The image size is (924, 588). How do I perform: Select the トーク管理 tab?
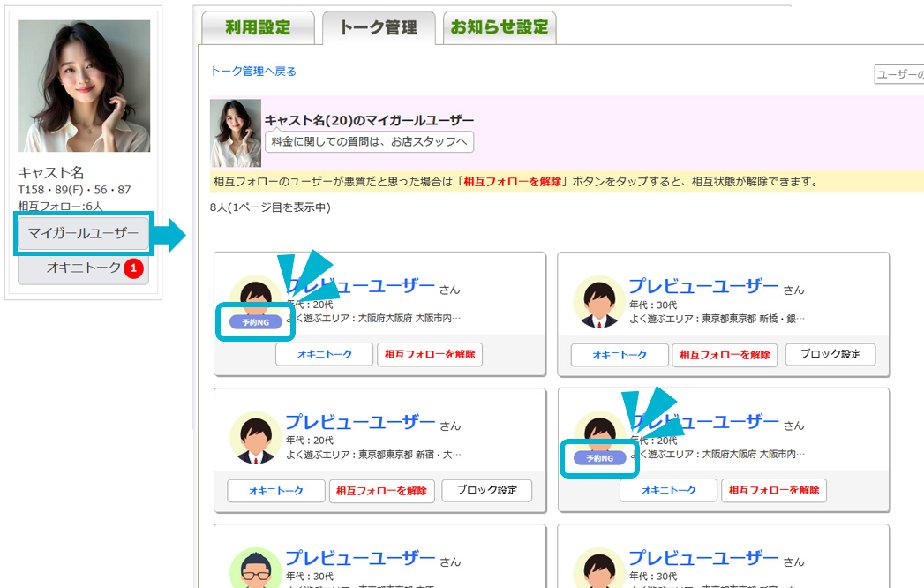pyautogui.click(x=378, y=27)
